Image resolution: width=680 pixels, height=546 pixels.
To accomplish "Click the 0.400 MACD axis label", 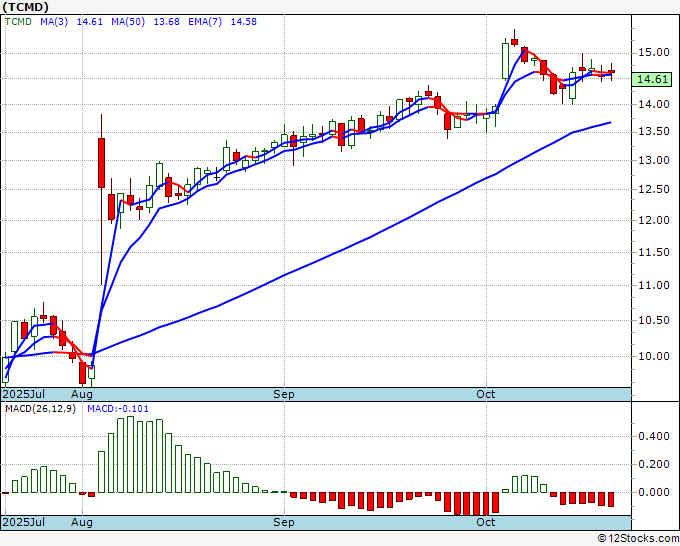I will 654,436.
